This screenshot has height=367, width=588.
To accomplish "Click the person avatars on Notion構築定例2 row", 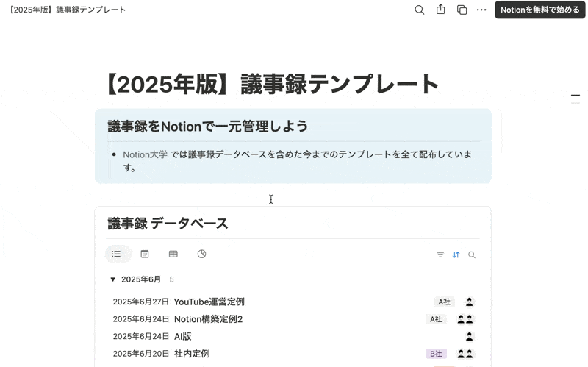I will click(465, 319).
